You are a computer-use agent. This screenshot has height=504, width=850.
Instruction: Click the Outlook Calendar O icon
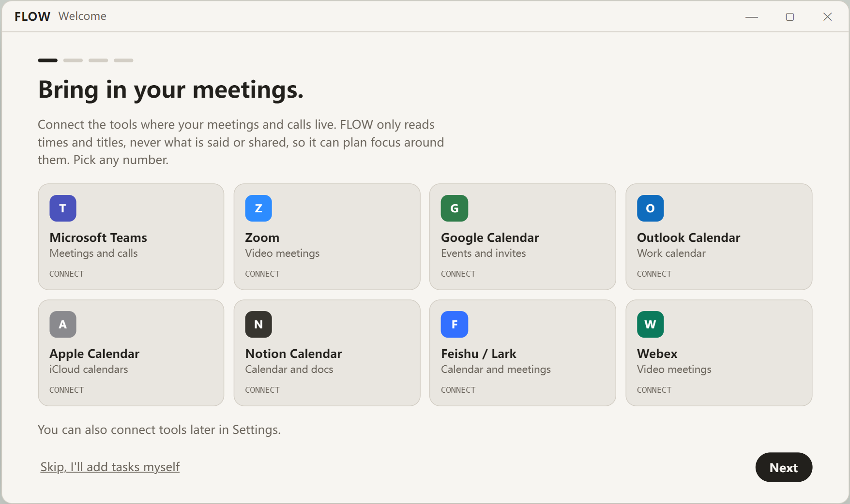click(651, 208)
